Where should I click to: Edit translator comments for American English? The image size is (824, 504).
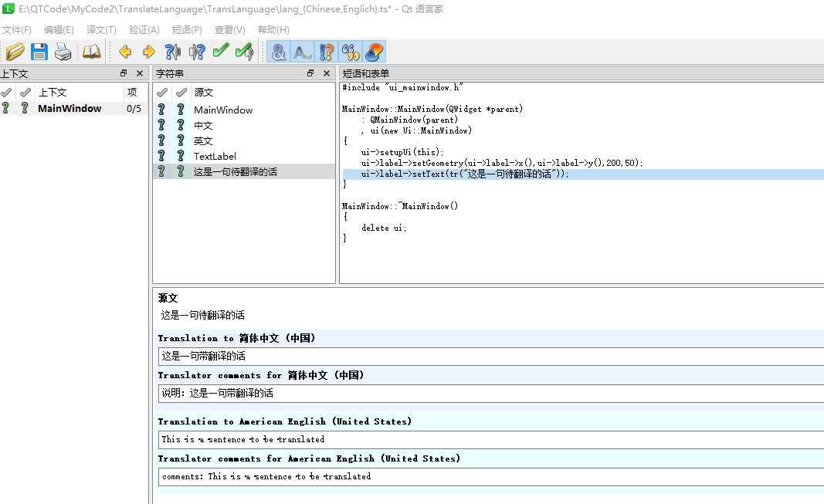pyautogui.click(x=491, y=477)
